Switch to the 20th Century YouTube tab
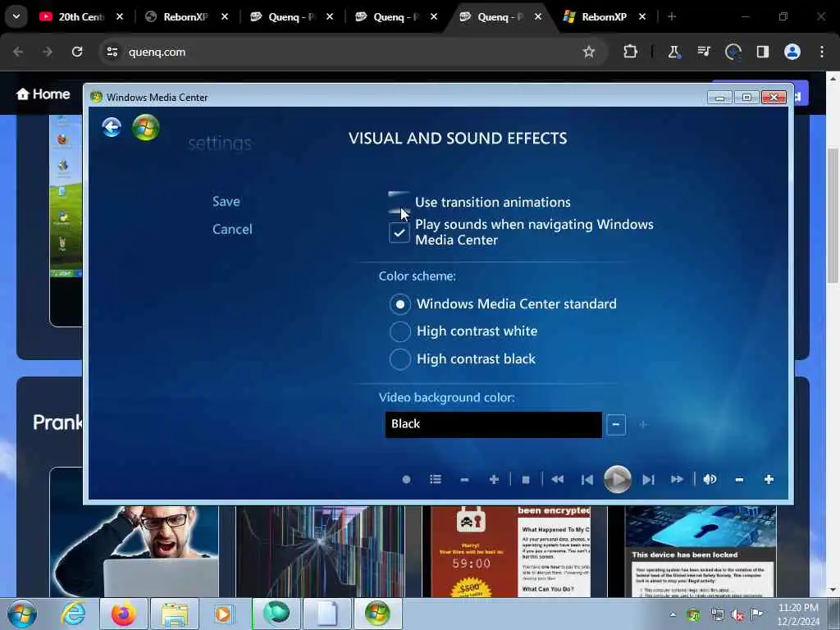840x630 pixels. tap(80, 16)
